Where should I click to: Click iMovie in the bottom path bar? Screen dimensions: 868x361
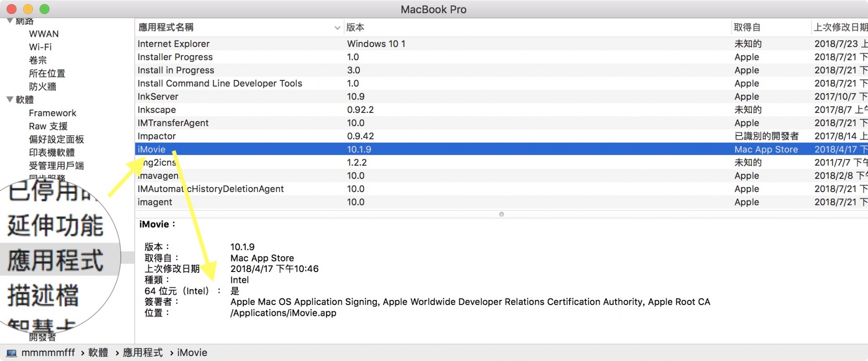point(192,353)
